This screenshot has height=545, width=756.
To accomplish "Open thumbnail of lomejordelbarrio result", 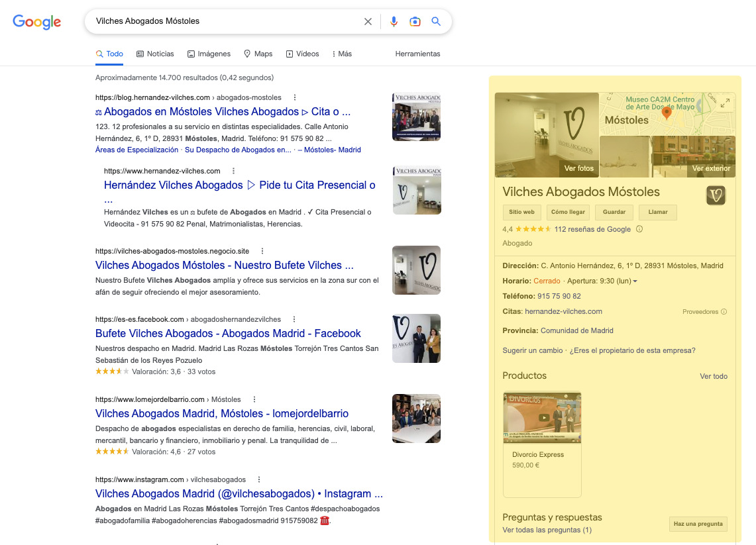I will click(417, 419).
